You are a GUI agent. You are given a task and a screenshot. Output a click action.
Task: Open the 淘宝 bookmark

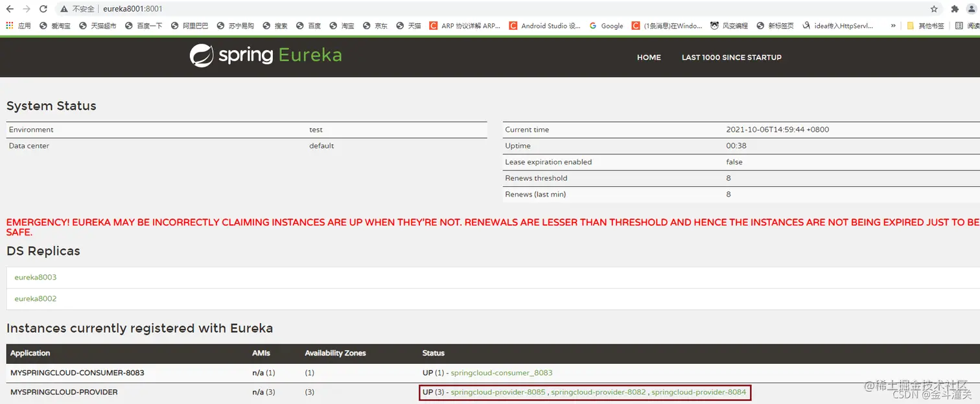342,26
